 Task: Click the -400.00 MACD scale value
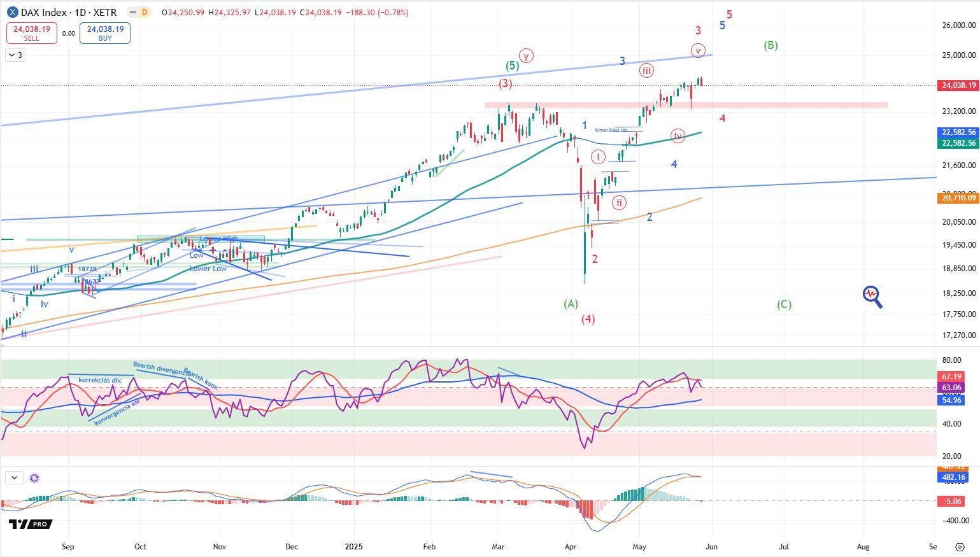956,521
